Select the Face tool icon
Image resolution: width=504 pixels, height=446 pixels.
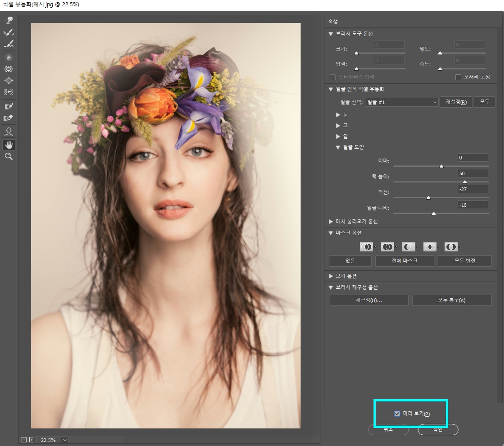pyautogui.click(x=9, y=132)
